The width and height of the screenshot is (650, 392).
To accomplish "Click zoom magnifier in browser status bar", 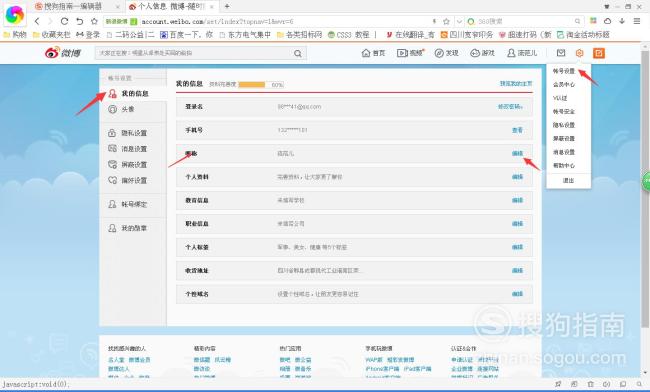I will point(639,384).
